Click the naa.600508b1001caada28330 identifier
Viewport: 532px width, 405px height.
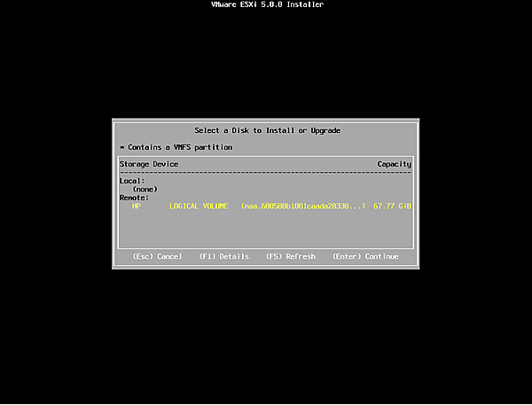303,206
